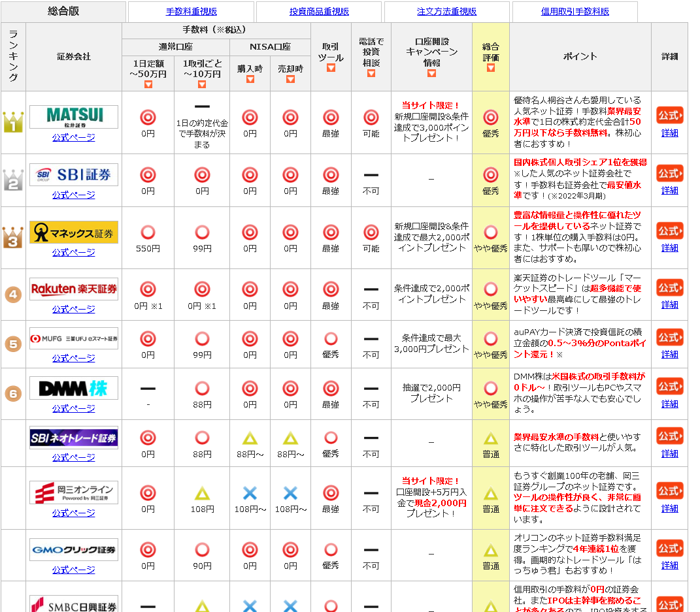Viewport: 700px width, 612px height.
Task: Open 詳細 link in SBI証券 row
Action: point(669,191)
